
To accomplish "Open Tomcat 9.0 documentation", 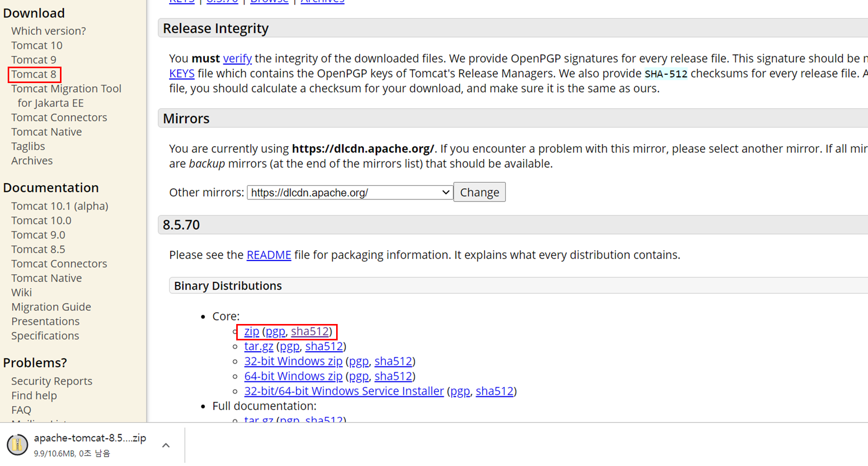I will (38, 235).
